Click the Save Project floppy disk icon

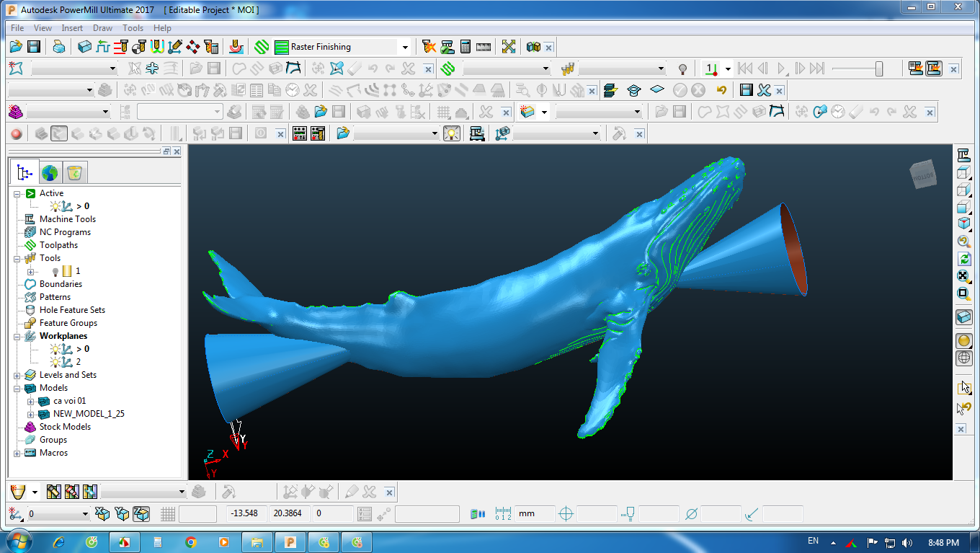[34, 47]
